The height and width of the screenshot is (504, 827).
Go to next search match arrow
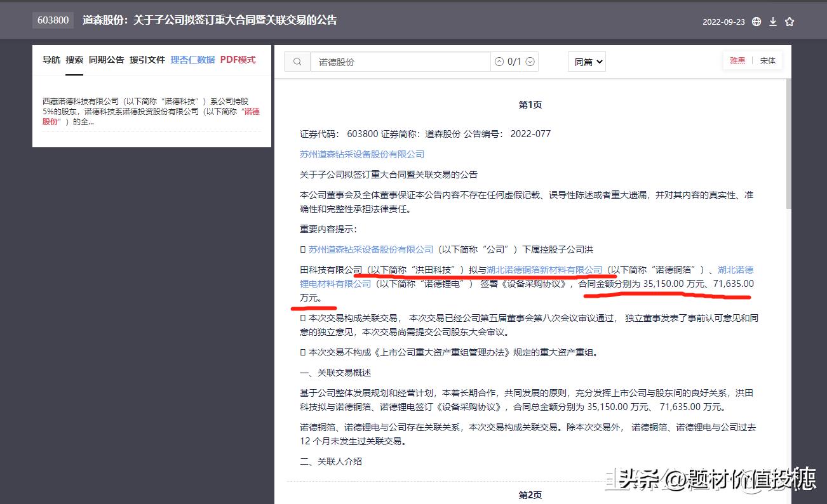530,62
